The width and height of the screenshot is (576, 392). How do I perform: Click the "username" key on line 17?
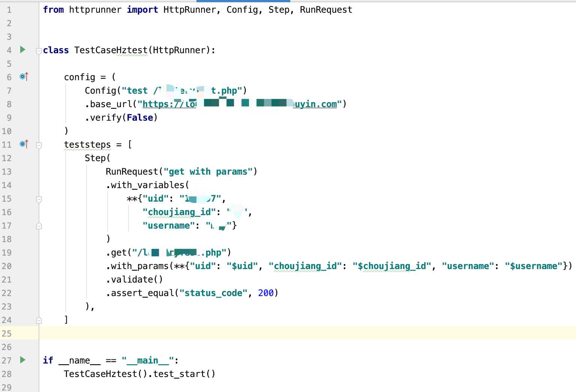(169, 226)
